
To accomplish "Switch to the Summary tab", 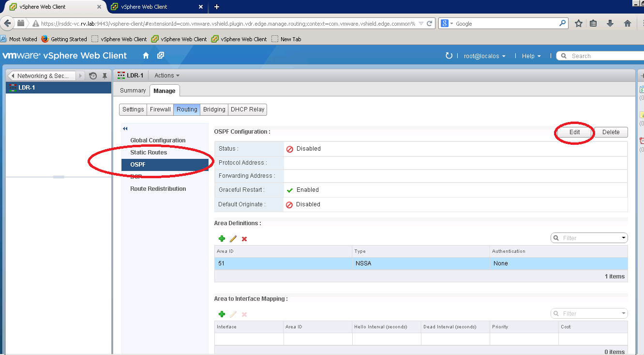I will (x=133, y=91).
